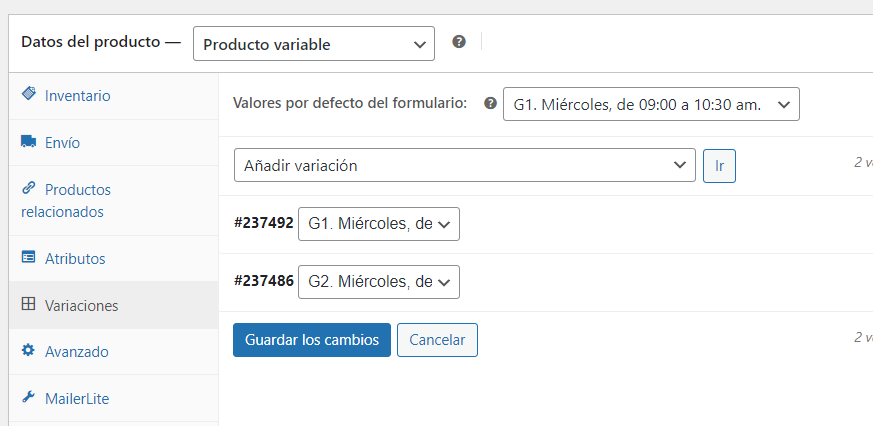Image resolution: width=873 pixels, height=426 pixels.
Task: Open default form values G1 Miércoles dropdown
Action: point(651,104)
